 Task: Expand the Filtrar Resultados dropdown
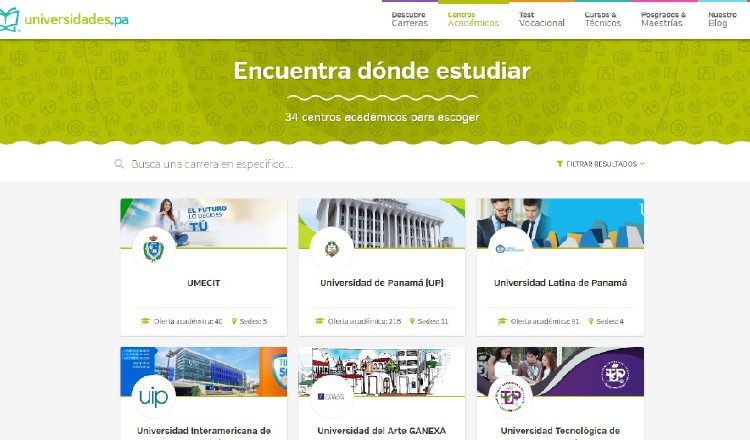coord(600,164)
